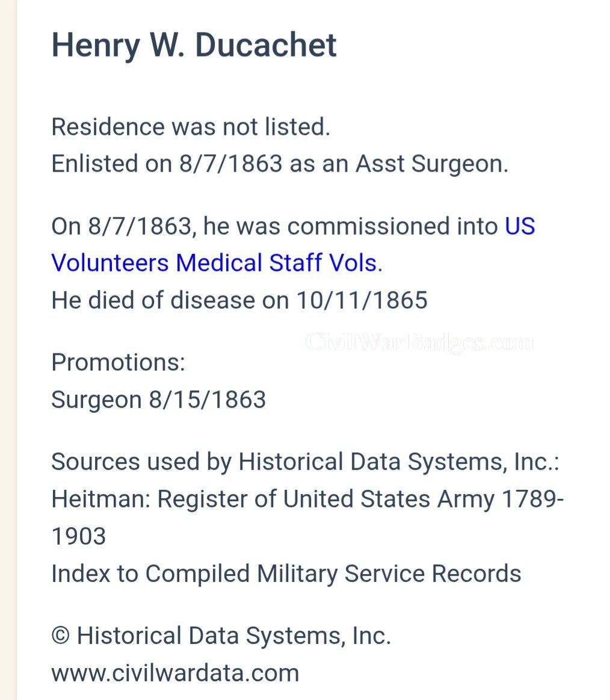Click the copyright symbol
This screenshot has height=700, width=610.
point(61,636)
